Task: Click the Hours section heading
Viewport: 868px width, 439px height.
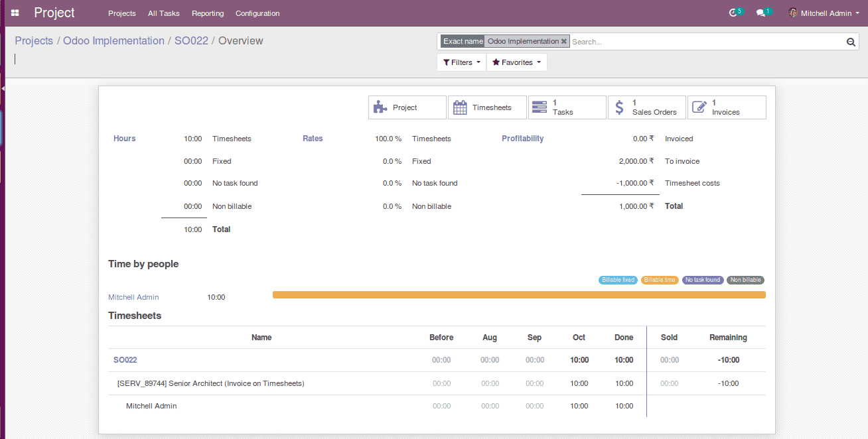Action: tap(124, 139)
